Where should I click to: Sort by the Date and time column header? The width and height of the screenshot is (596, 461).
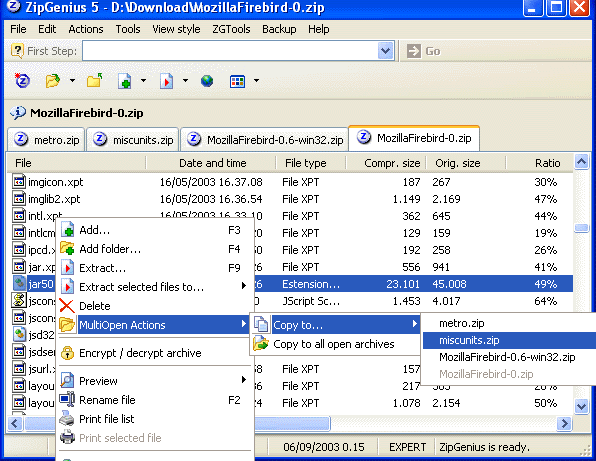211,163
